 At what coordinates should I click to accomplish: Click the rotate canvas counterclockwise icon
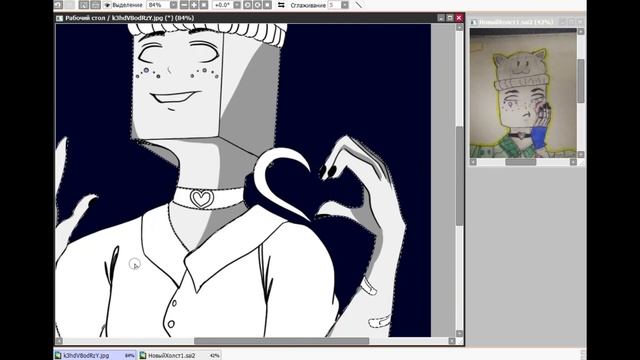click(247, 5)
